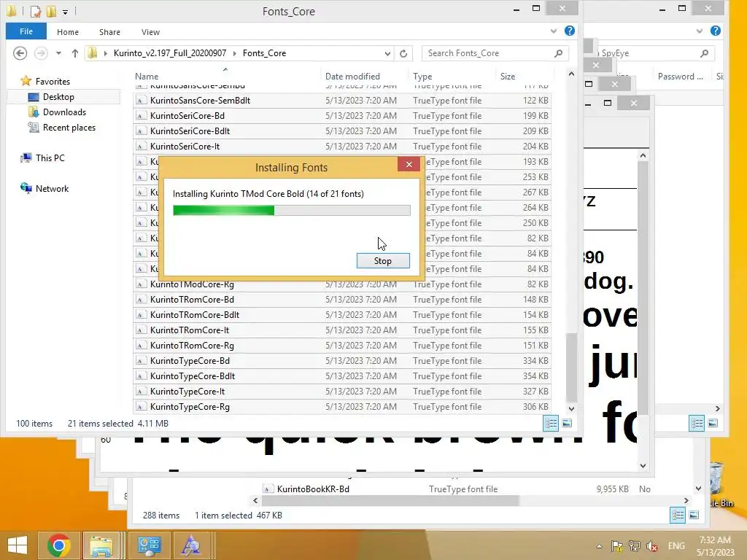This screenshot has width=747, height=560.
Task: Select the KurintoSansCore-SemBdIt font file
Action: click(342, 101)
